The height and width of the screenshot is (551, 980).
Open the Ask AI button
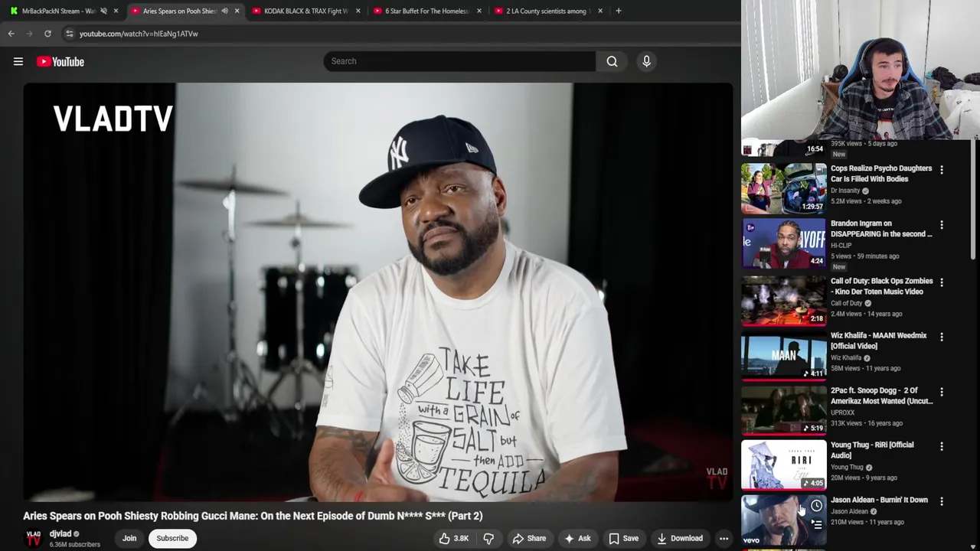tap(577, 538)
